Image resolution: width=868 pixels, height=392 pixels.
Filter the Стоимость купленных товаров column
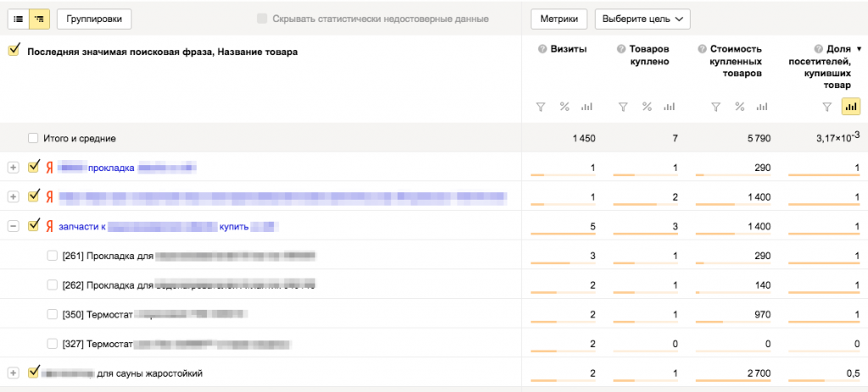coord(716,107)
